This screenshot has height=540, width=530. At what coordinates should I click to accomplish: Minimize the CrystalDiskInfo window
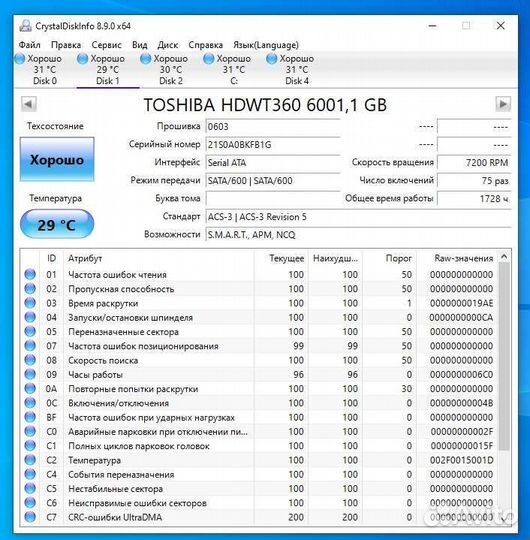coord(433,26)
